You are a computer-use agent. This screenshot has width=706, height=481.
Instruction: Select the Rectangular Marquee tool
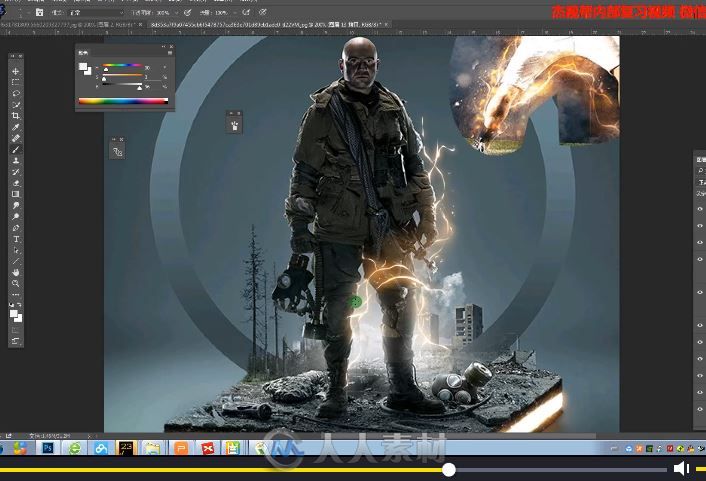pos(16,82)
